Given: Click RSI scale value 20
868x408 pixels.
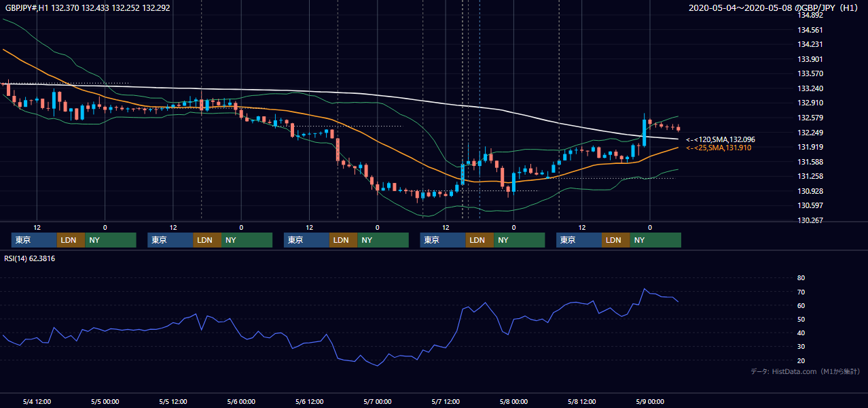Looking at the screenshot, I should 801,360.
